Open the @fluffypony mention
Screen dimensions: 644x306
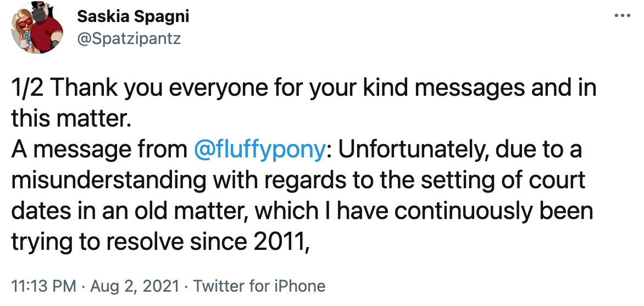tap(258, 150)
